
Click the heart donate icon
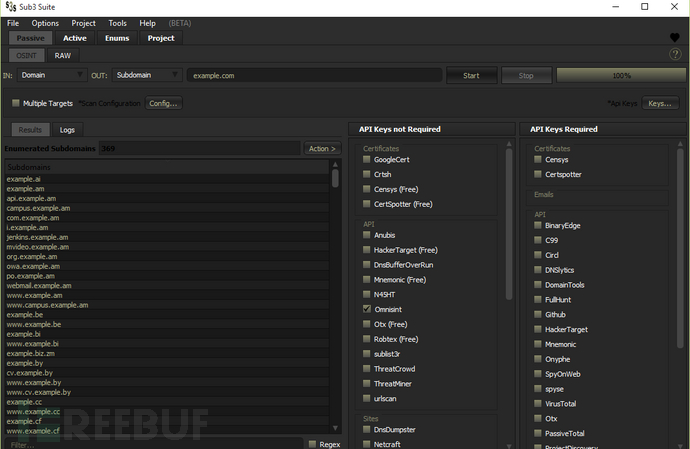pyautogui.click(x=674, y=38)
